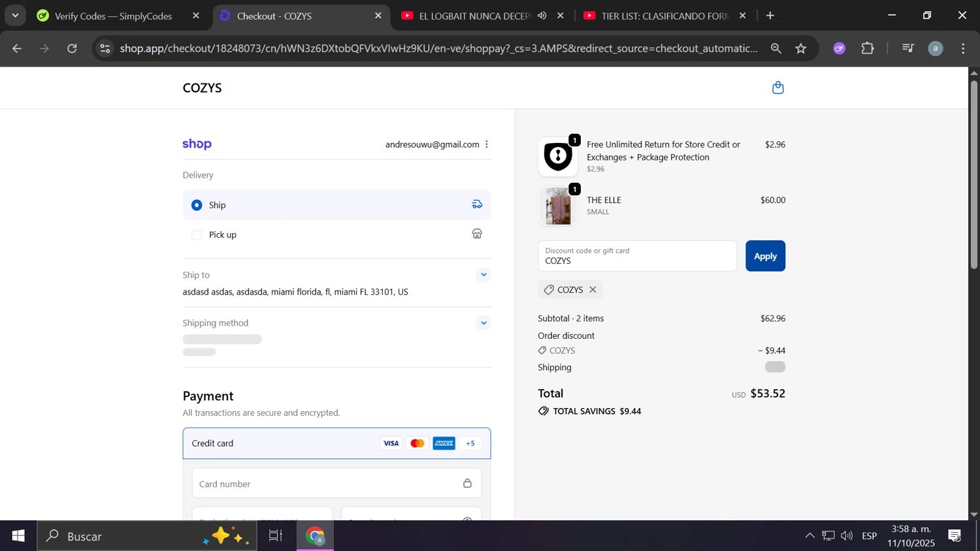Screen dimensions: 980x551
Task: Remove the applied COZYS discount tag
Action: click(x=593, y=290)
